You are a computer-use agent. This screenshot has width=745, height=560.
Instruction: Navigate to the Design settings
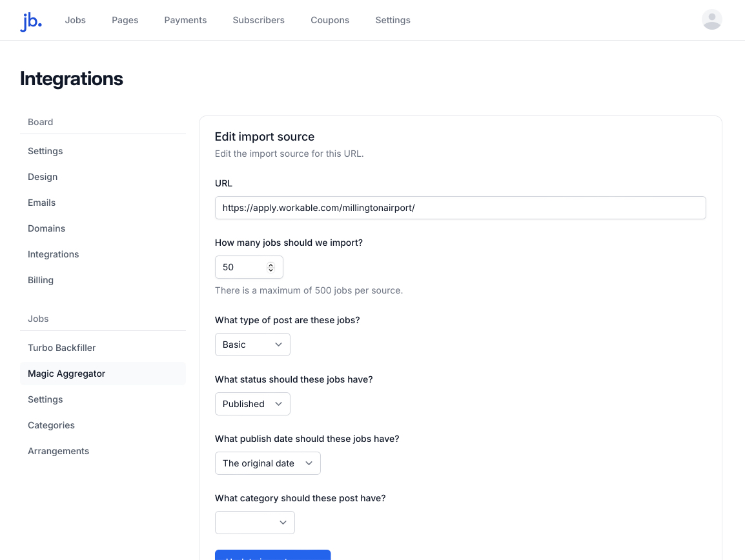click(43, 177)
